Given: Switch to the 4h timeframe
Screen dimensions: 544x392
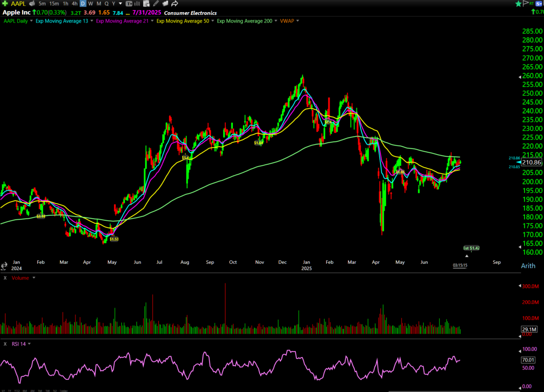Looking at the screenshot, I should [75, 3].
